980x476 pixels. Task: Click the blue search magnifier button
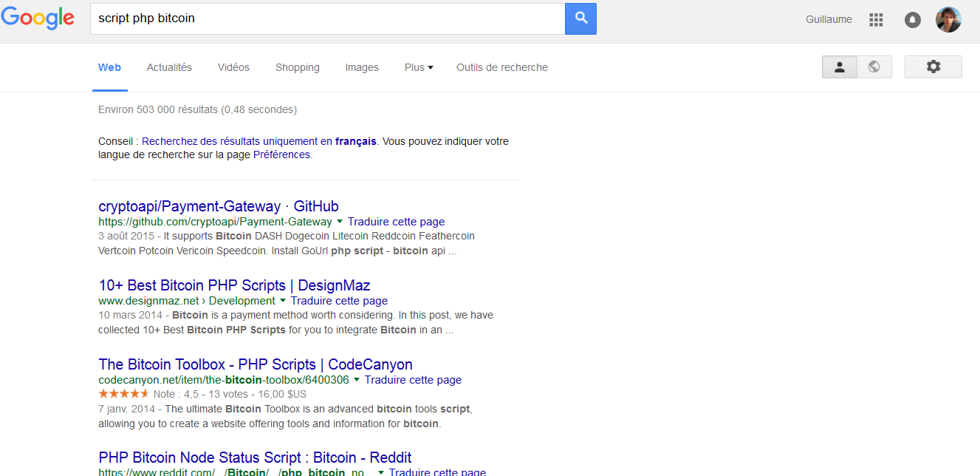580,18
